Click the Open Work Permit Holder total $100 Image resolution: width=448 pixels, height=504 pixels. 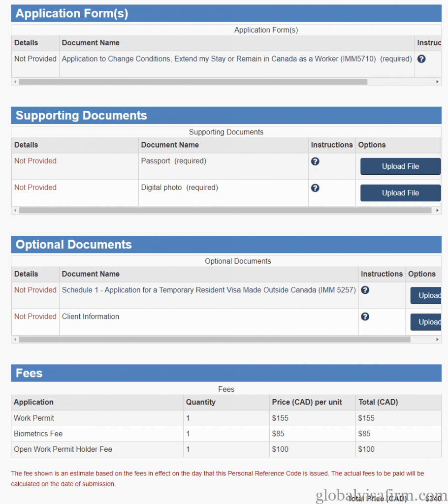click(x=366, y=449)
